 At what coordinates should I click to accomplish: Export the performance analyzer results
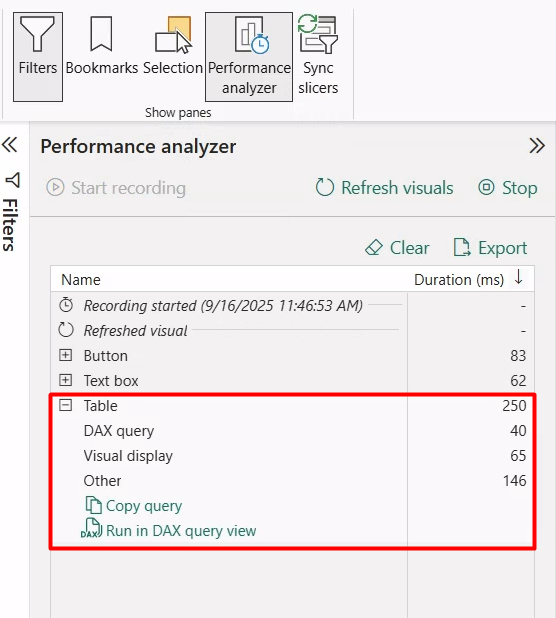(490, 248)
